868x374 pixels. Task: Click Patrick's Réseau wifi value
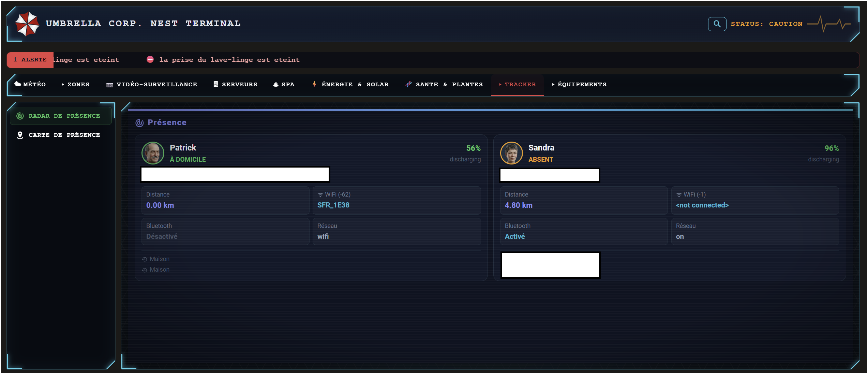click(x=323, y=236)
